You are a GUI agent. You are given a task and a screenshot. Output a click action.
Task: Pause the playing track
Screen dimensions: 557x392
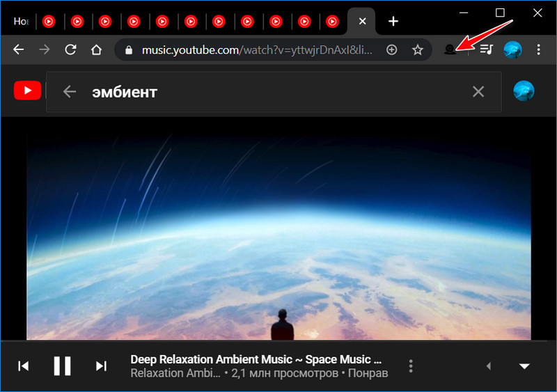click(62, 366)
